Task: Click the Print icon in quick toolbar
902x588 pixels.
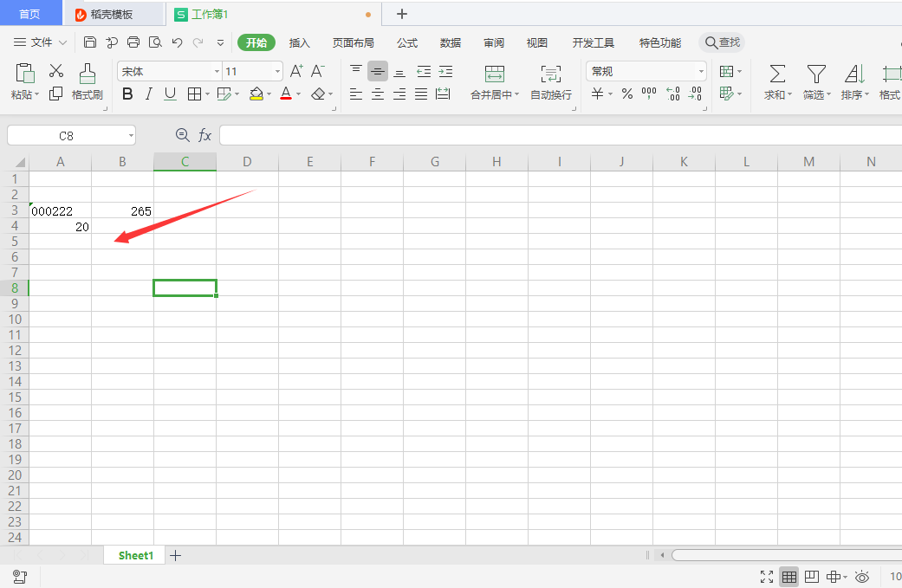Action: (x=133, y=42)
